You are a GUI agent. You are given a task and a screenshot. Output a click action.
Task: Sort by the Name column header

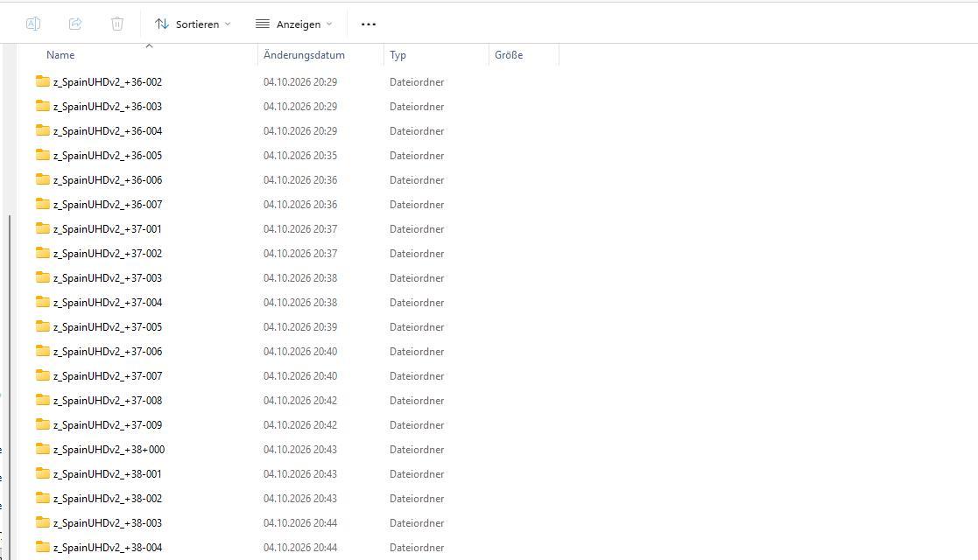[60, 55]
